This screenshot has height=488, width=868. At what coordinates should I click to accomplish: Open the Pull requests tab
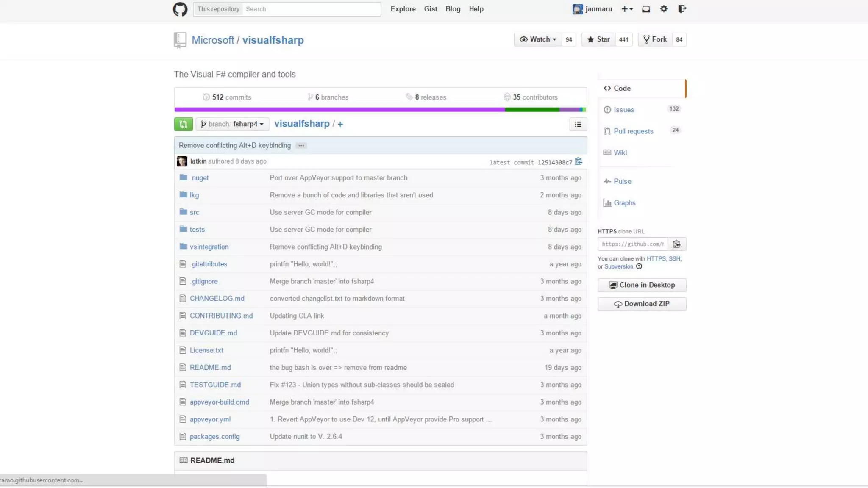(x=633, y=131)
